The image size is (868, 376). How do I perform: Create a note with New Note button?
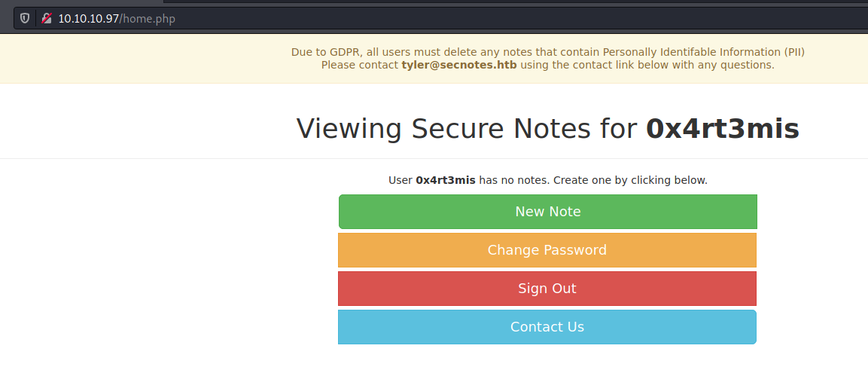click(x=547, y=212)
